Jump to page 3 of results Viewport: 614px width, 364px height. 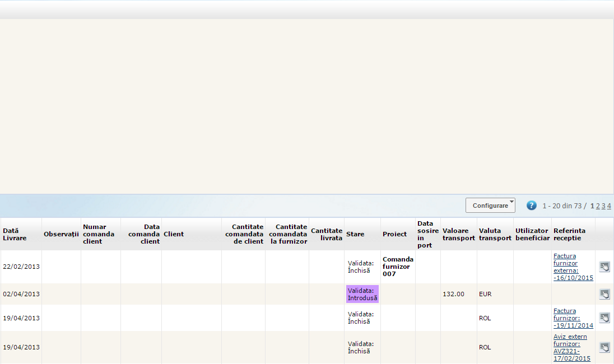(x=603, y=206)
